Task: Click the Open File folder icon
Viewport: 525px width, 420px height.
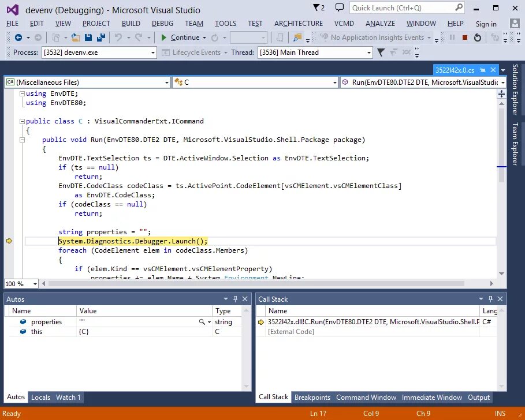Action: 75,37
